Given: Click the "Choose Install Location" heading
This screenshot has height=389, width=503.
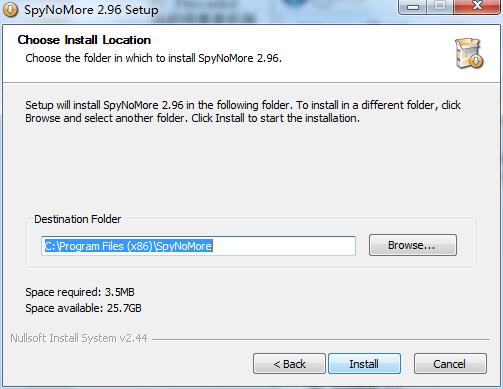Looking at the screenshot, I should (84, 40).
